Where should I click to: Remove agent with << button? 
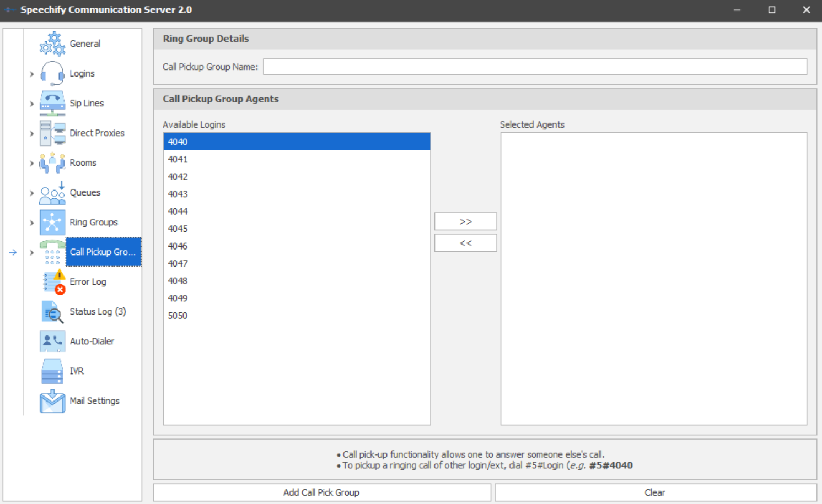coord(465,243)
